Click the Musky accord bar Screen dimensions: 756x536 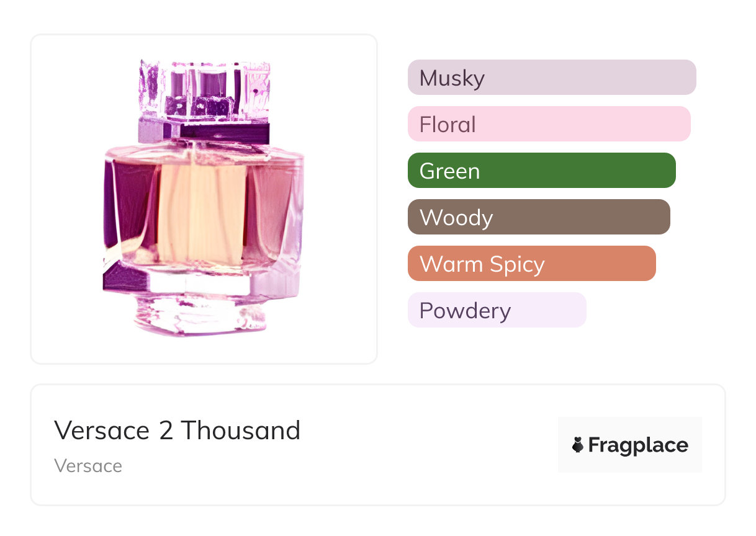pyautogui.click(x=552, y=78)
